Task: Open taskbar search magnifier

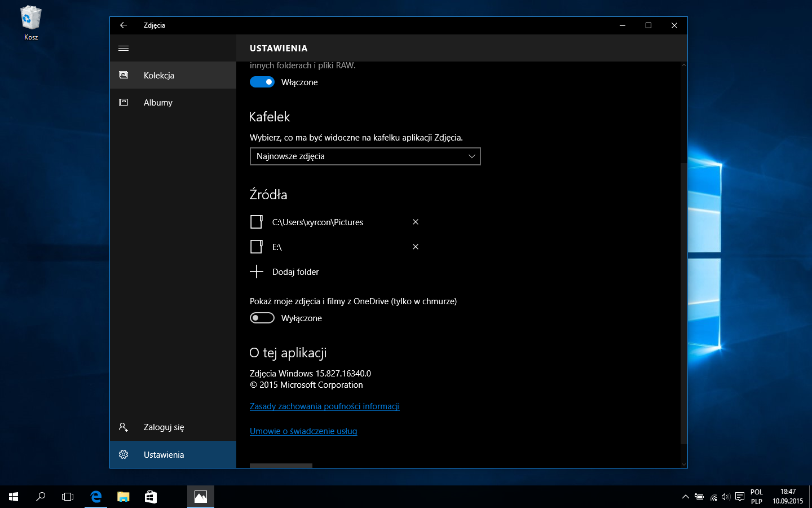Action: pos(41,497)
